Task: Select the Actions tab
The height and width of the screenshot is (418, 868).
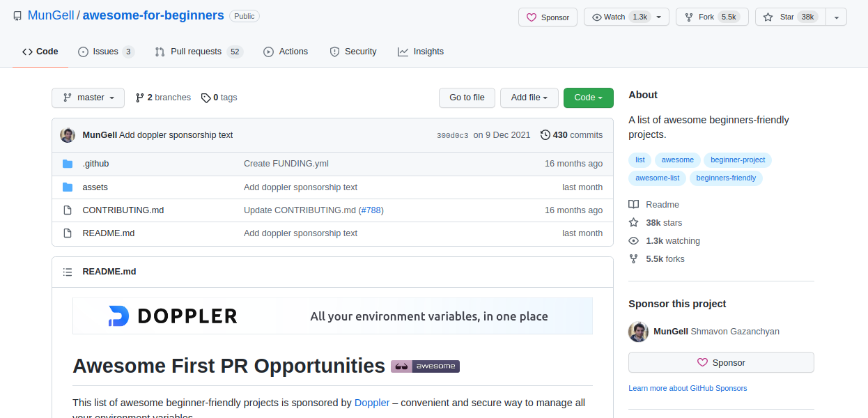Action: tap(286, 51)
